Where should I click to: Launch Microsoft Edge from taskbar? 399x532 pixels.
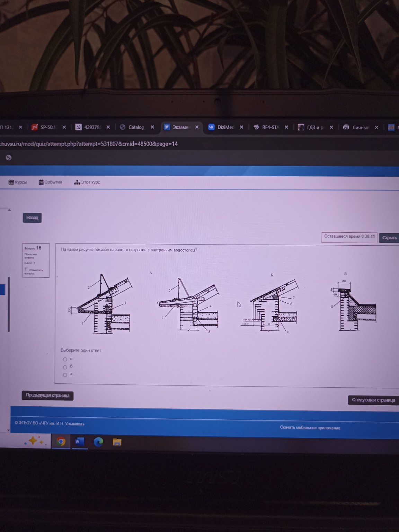pos(98,442)
